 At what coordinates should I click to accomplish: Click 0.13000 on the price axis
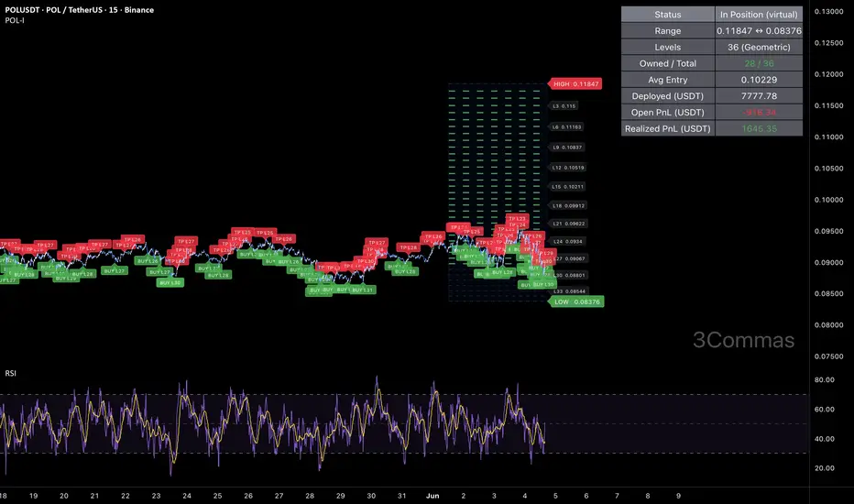tap(829, 11)
